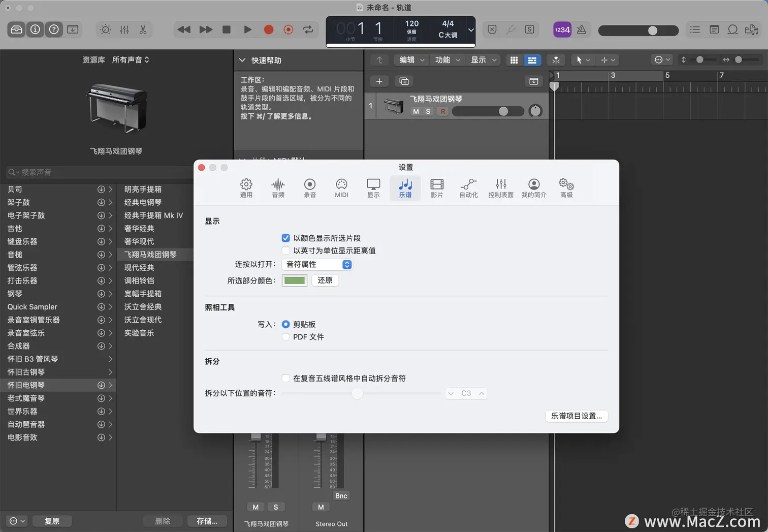Open the Library panel toolbar icon
The height and width of the screenshot is (532, 768).
(x=16, y=29)
